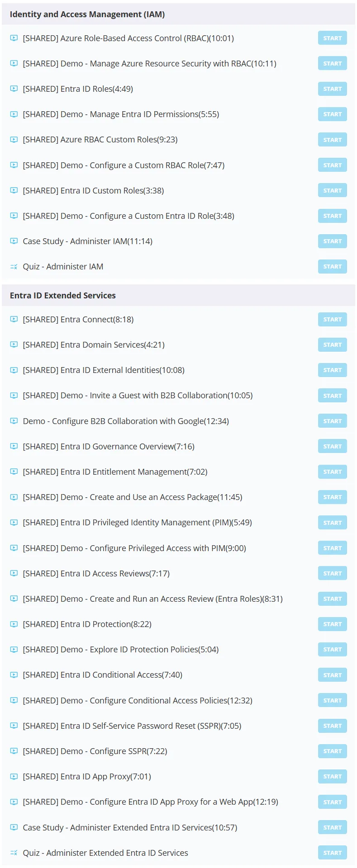
Task: Open Entra ID Self-Service Password Reset (SSPR) title
Action: pyautogui.click(x=132, y=726)
